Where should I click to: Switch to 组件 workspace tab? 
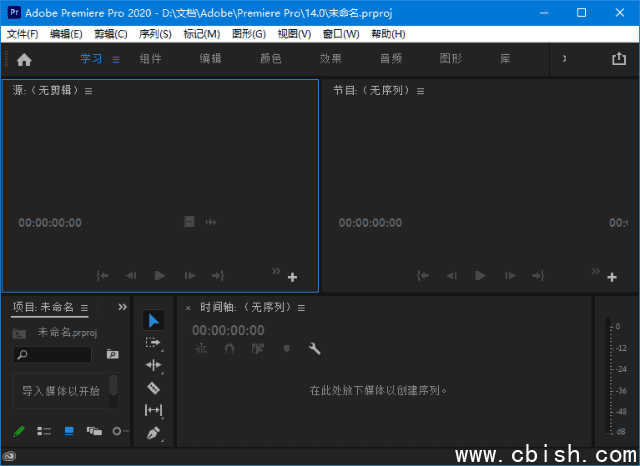pos(151,59)
